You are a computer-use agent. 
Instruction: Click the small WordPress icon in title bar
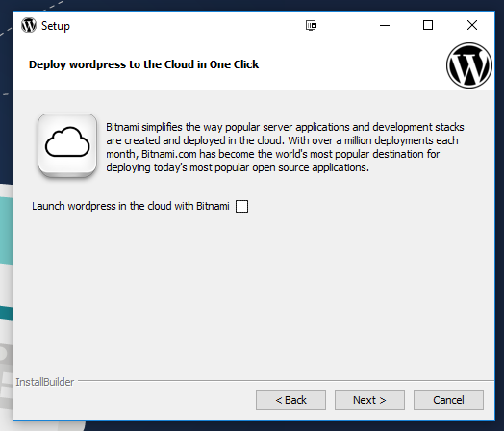pos(29,25)
